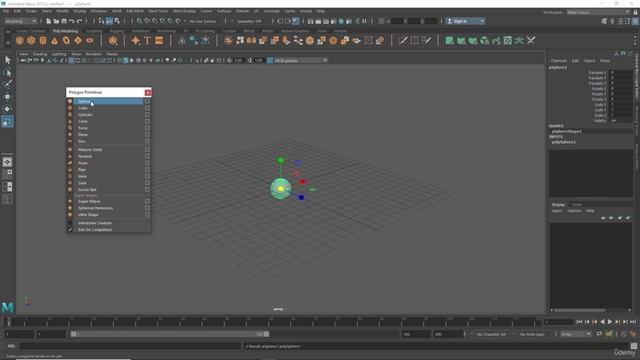Open the Symmetry Off dropdown
This screenshot has width=640, height=360.
tap(249, 21)
